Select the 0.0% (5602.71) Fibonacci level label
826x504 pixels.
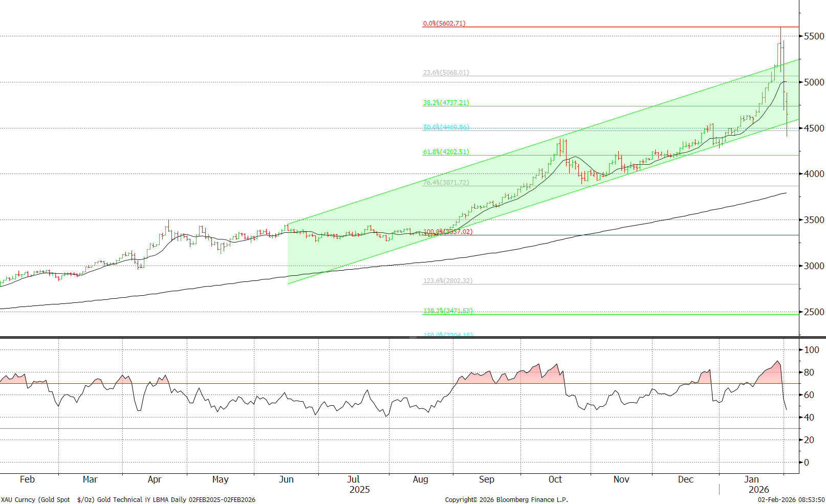coord(443,24)
